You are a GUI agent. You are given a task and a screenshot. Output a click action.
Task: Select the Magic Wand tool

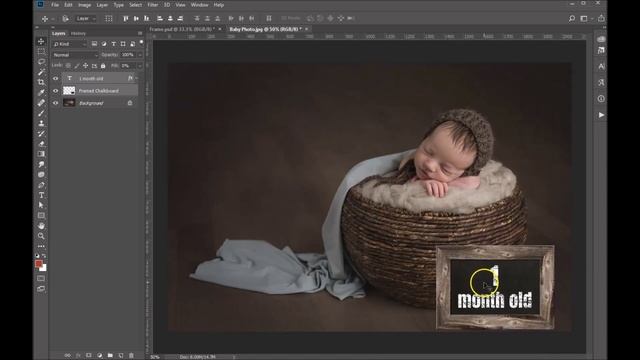point(41,72)
